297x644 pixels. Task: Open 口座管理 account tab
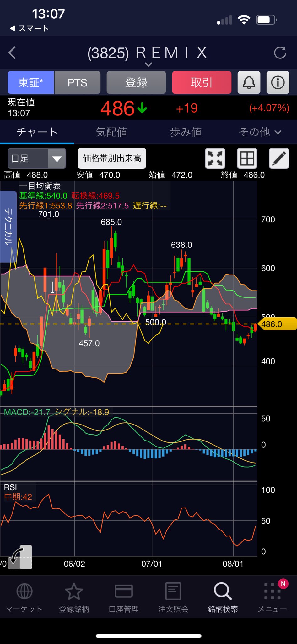coord(124,597)
